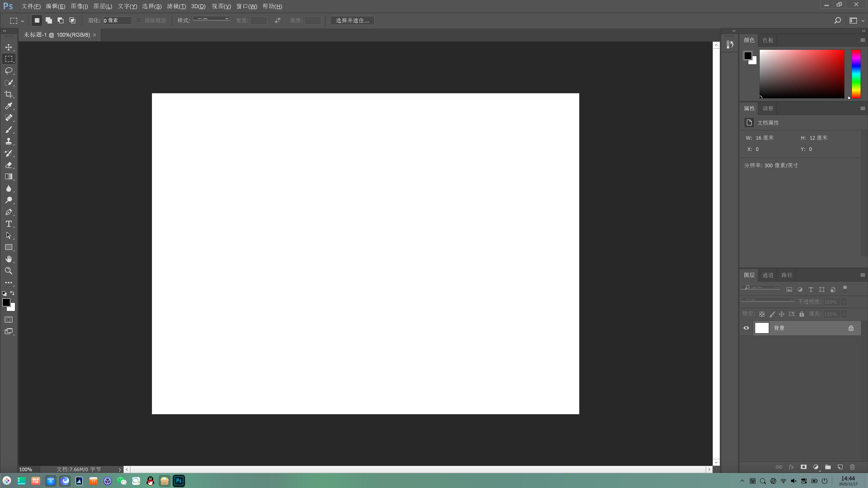This screenshot has width=868, height=488.
Task: Toggle Quick Mask mode icon
Action: click(9, 320)
